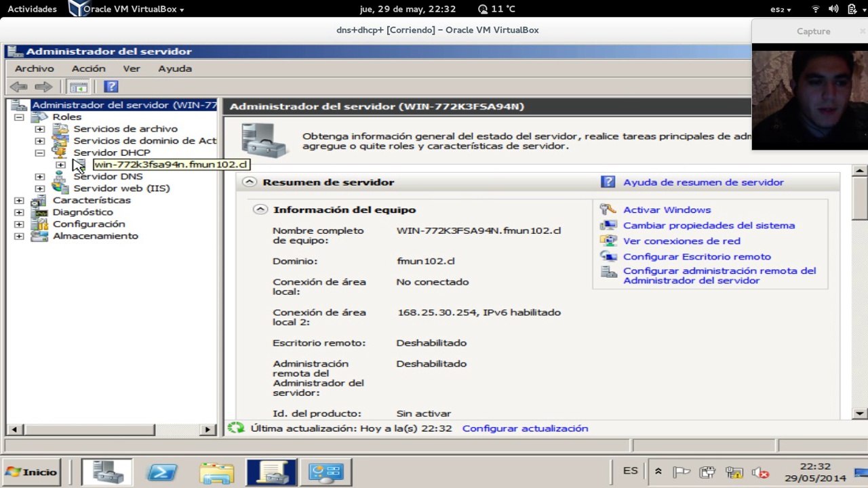
Task: Click the Servidor DNS role icon
Action: coord(60,176)
